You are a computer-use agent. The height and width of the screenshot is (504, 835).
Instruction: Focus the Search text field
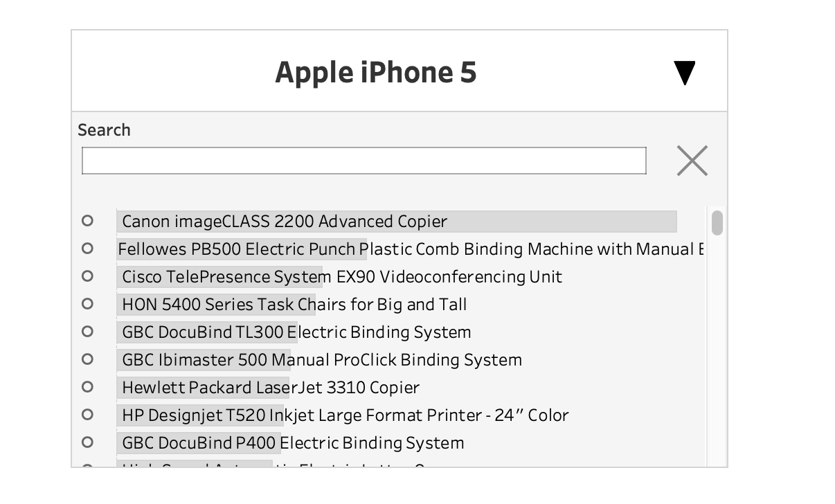(x=364, y=161)
